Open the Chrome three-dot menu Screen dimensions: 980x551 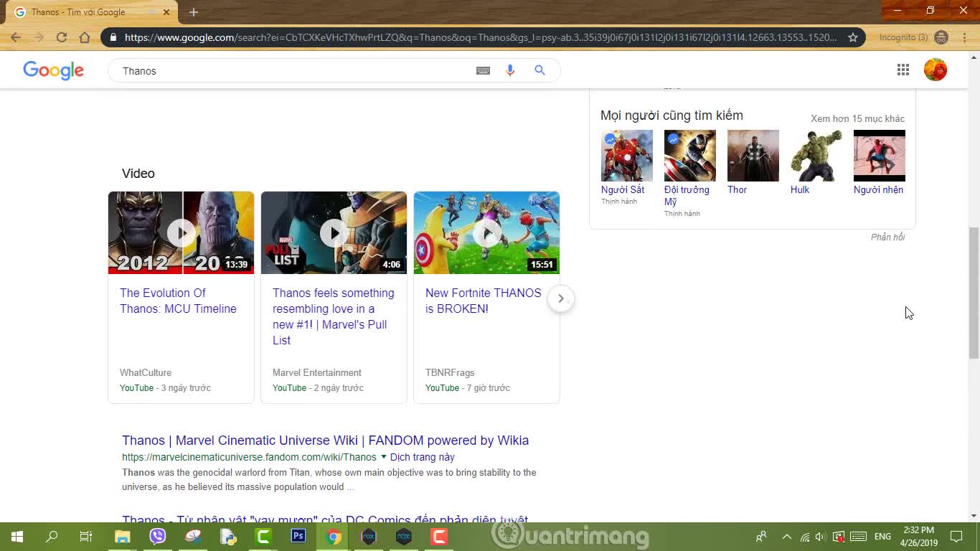[x=963, y=37]
